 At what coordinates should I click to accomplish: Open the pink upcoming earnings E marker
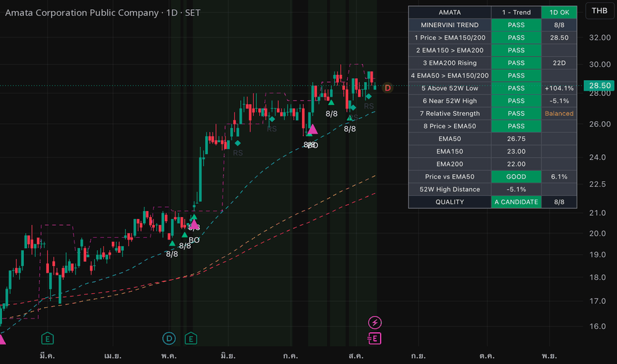click(375, 338)
